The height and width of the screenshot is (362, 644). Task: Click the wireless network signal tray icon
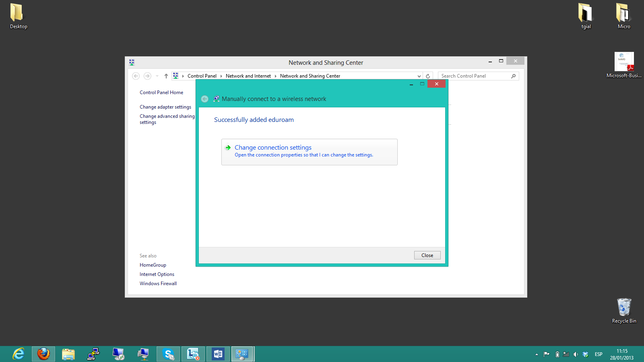click(x=566, y=354)
